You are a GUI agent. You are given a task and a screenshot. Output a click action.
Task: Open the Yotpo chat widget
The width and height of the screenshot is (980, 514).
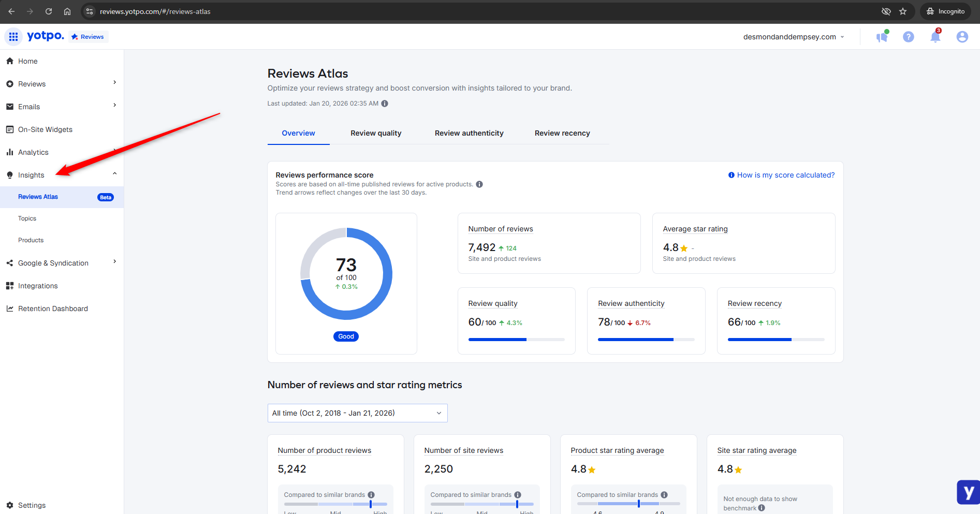point(969,492)
